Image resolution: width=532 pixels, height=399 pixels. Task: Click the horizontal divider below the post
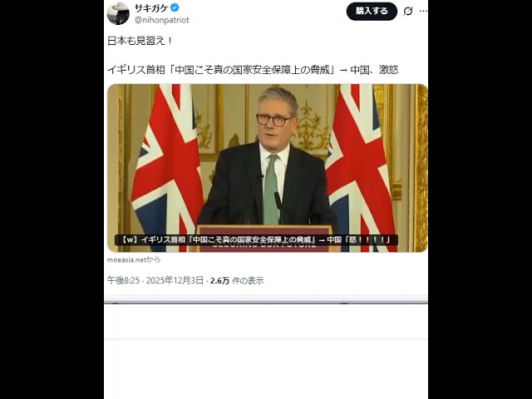pos(266,302)
